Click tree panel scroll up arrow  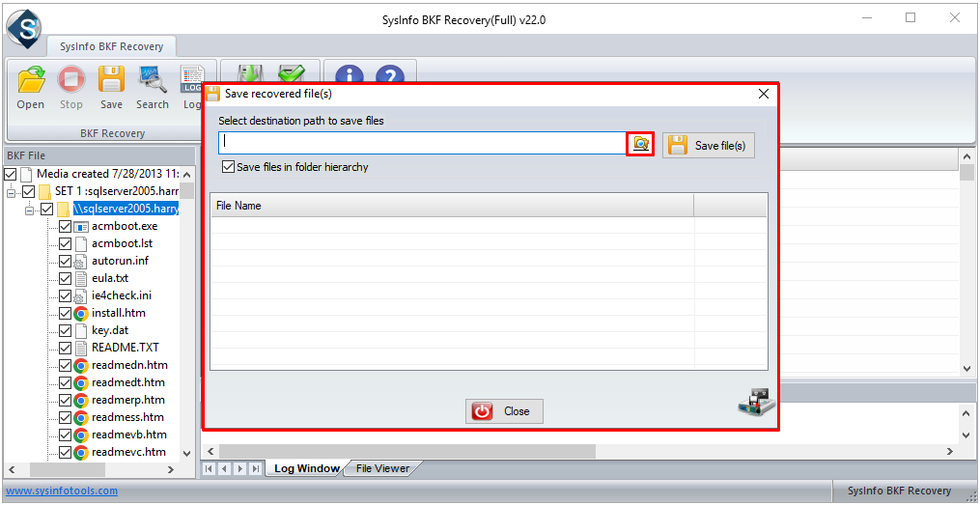[186, 175]
